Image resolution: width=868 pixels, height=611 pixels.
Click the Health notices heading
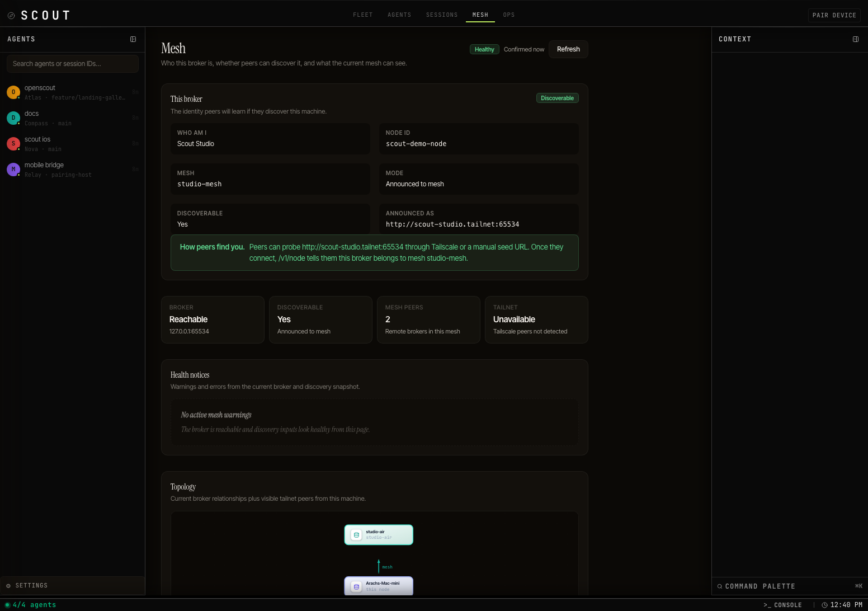(190, 375)
